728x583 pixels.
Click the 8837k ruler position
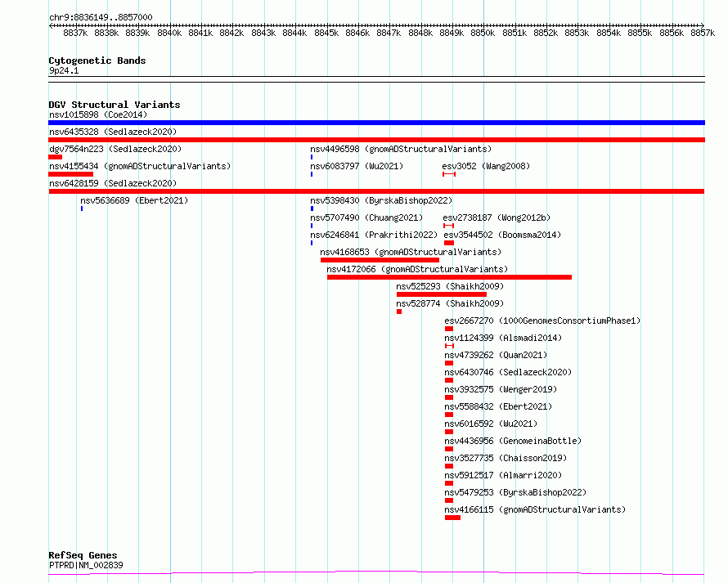click(75, 33)
